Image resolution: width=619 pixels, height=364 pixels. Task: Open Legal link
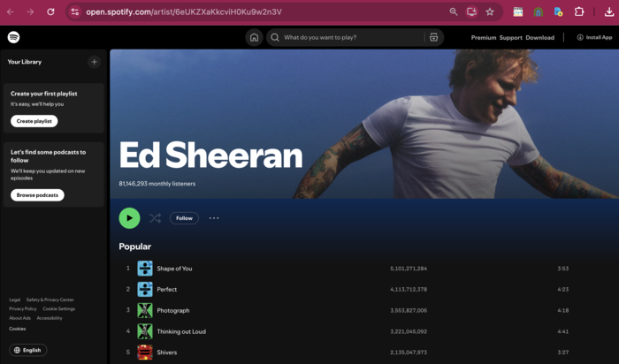(x=15, y=300)
